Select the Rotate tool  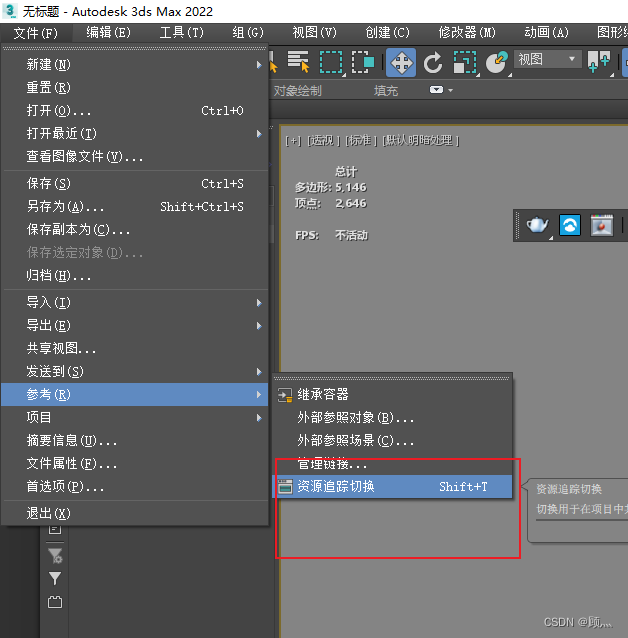click(433, 63)
